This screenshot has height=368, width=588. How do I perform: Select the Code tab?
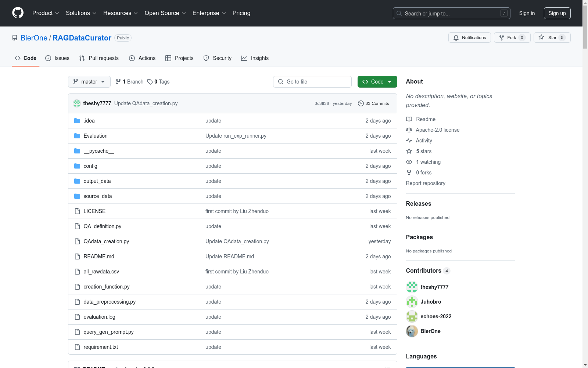[x=26, y=58]
